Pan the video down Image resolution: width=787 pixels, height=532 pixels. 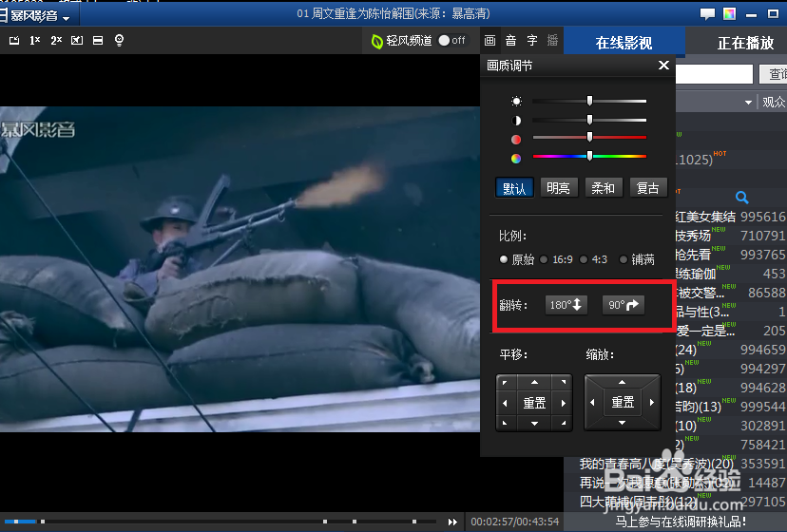(x=534, y=423)
